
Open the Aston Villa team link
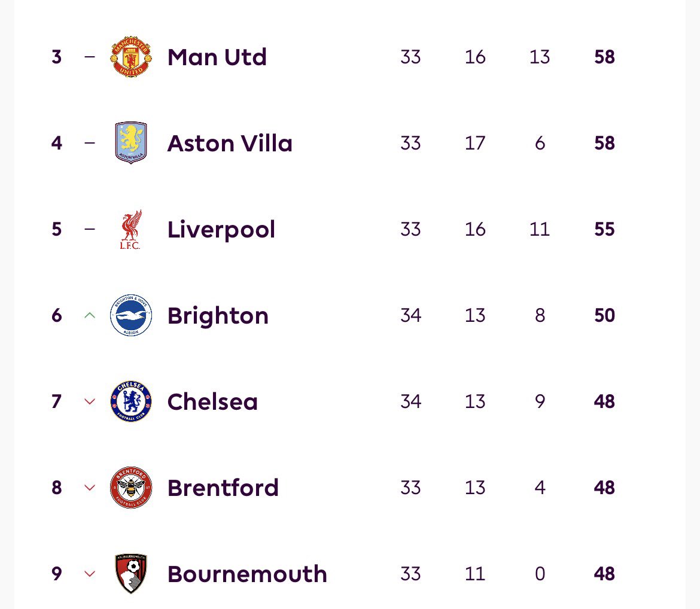(230, 144)
